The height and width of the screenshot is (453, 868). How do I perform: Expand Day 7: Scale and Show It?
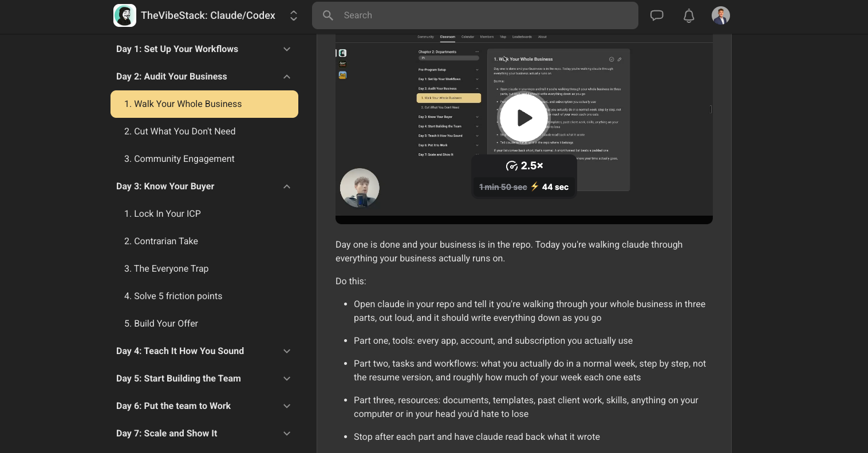click(x=204, y=434)
